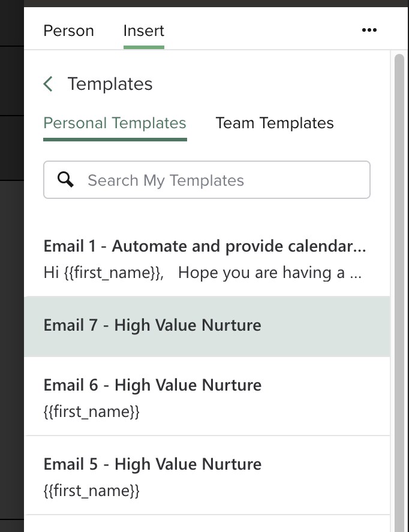
Task: Click the Templates heading
Action: pos(111,84)
